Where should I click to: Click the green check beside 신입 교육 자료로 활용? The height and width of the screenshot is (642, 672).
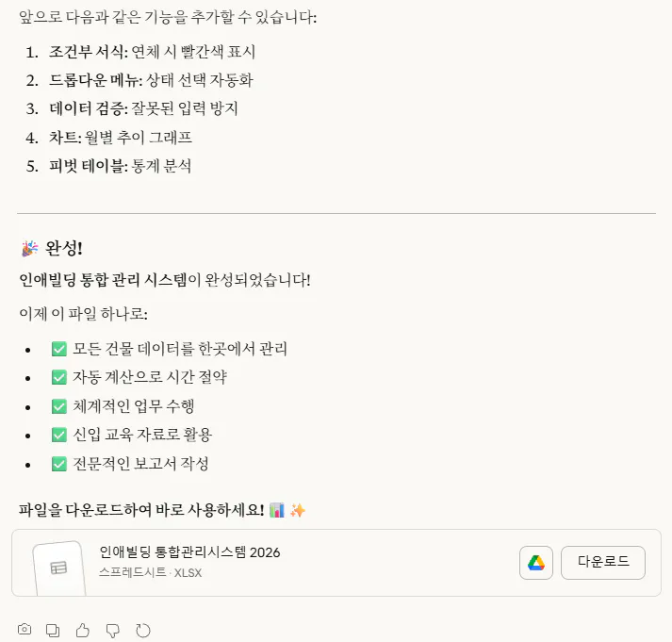tap(59, 435)
